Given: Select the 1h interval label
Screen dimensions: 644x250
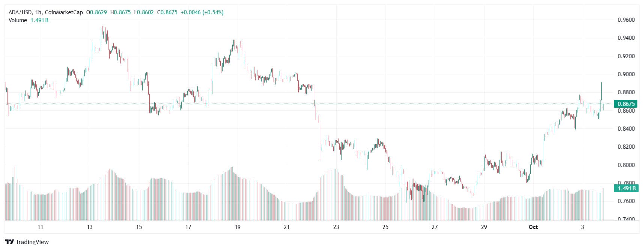Looking at the screenshot, I should [x=39, y=12].
